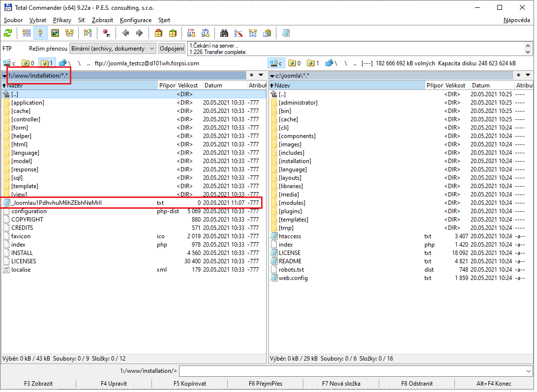Select FTP connection 0 in left drive bar
537x392 pixels.
click(x=28, y=63)
